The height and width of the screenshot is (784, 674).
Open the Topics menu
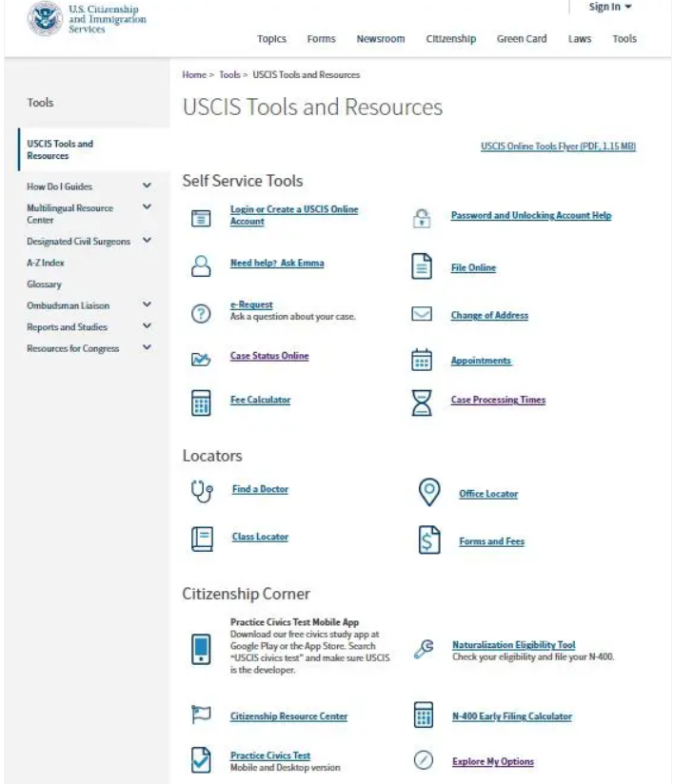pos(271,38)
